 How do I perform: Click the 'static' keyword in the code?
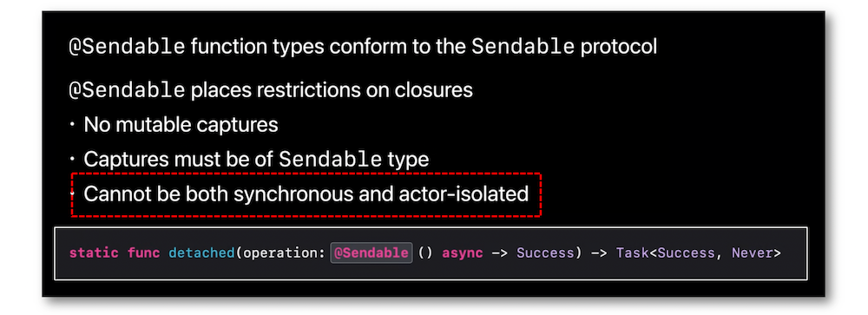pos(94,253)
